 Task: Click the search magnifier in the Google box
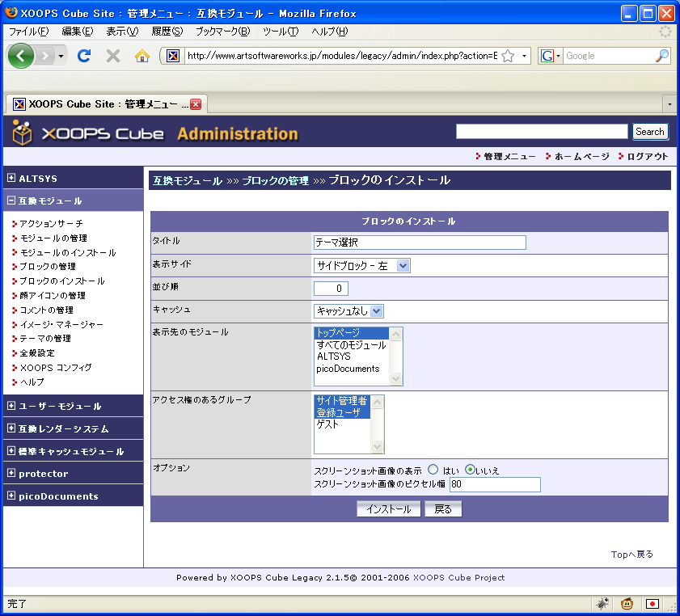coord(661,56)
